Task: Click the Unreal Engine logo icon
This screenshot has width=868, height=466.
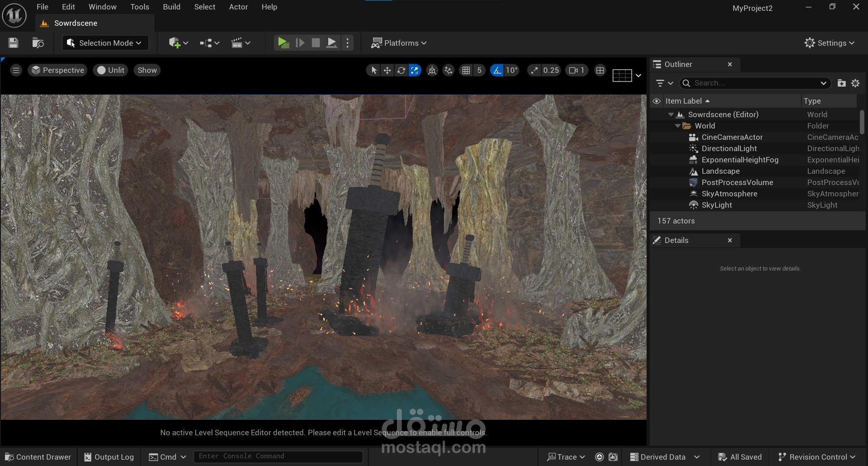Action: [x=14, y=15]
